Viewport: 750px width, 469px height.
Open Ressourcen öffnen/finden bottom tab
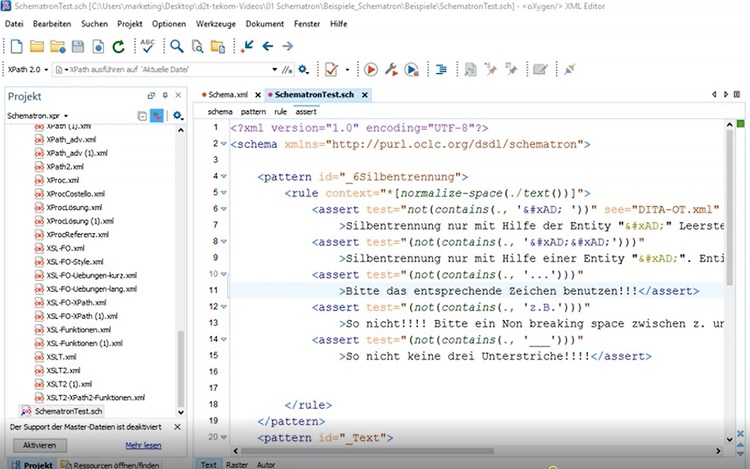(x=111, y=464)
